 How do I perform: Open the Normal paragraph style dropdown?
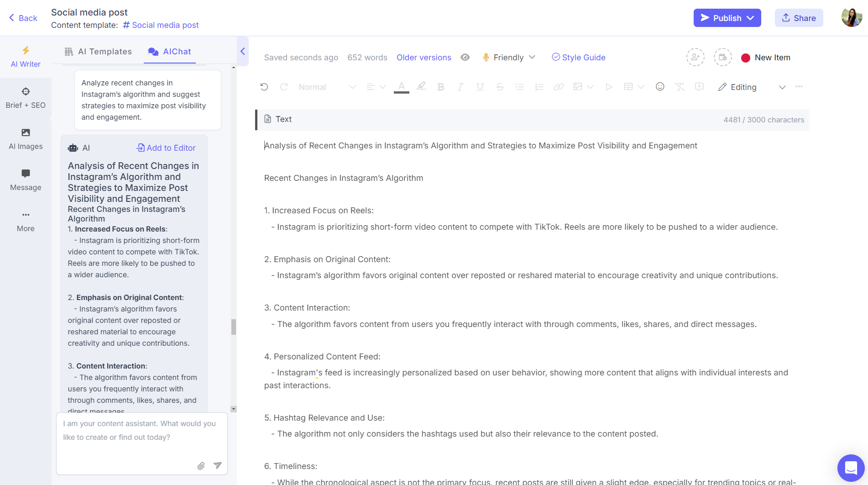327,87
